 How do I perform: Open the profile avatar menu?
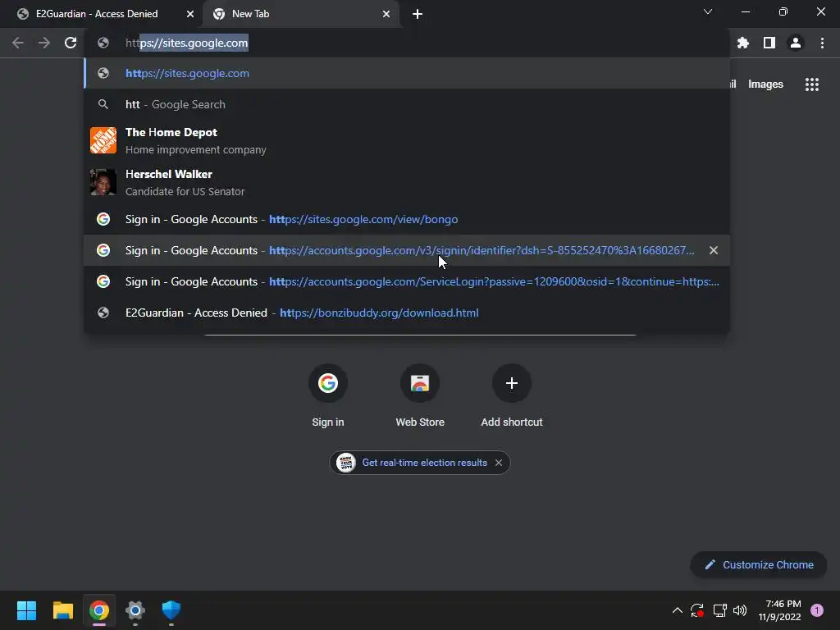point(796,43)
